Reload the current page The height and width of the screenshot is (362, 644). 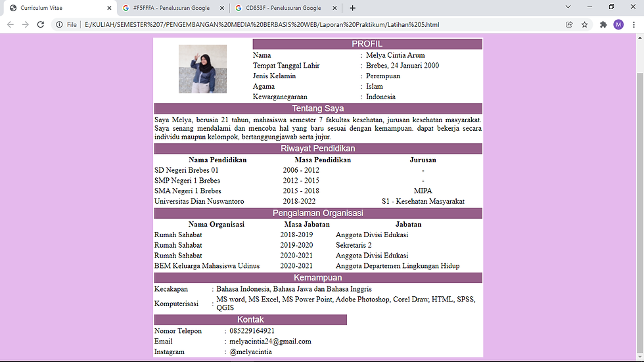click(x=40, y=24)
